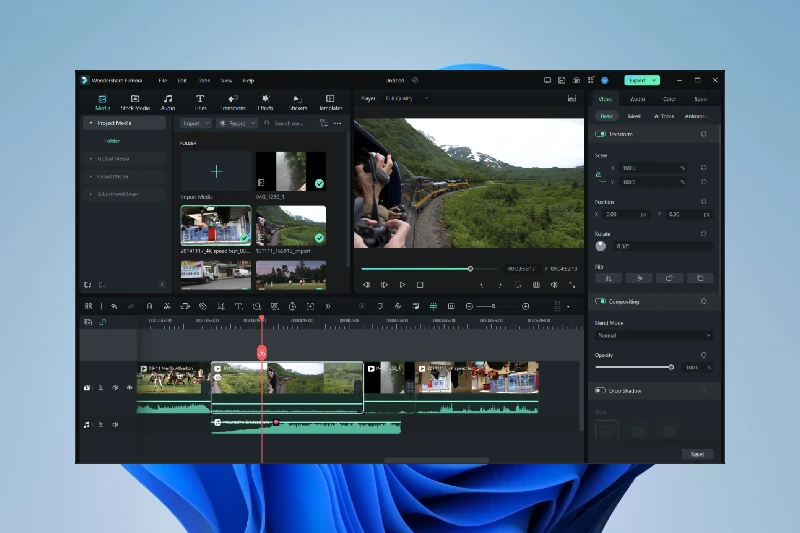Open the Audio library tab
This screenshot has height=533, width=800.
168,102
